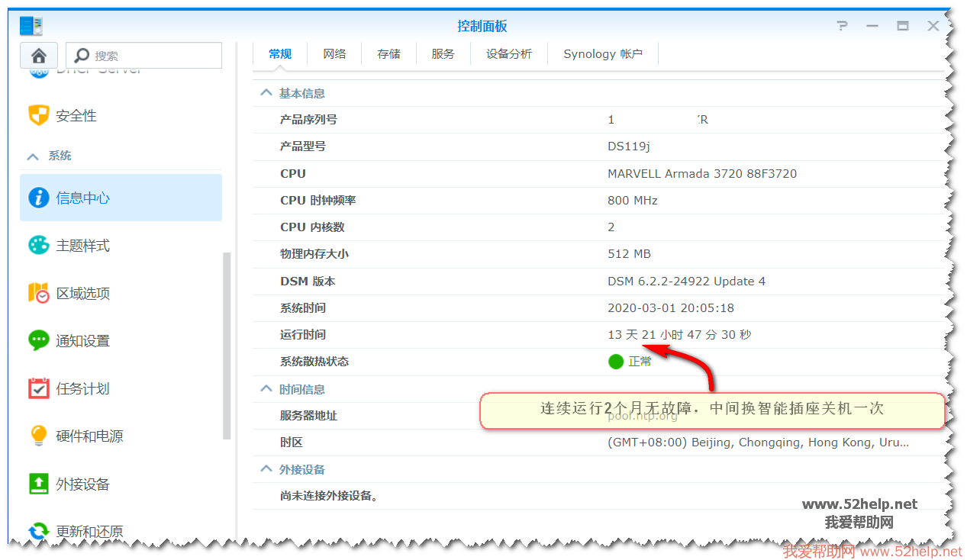Select the 信息中心 info icon

38,198
